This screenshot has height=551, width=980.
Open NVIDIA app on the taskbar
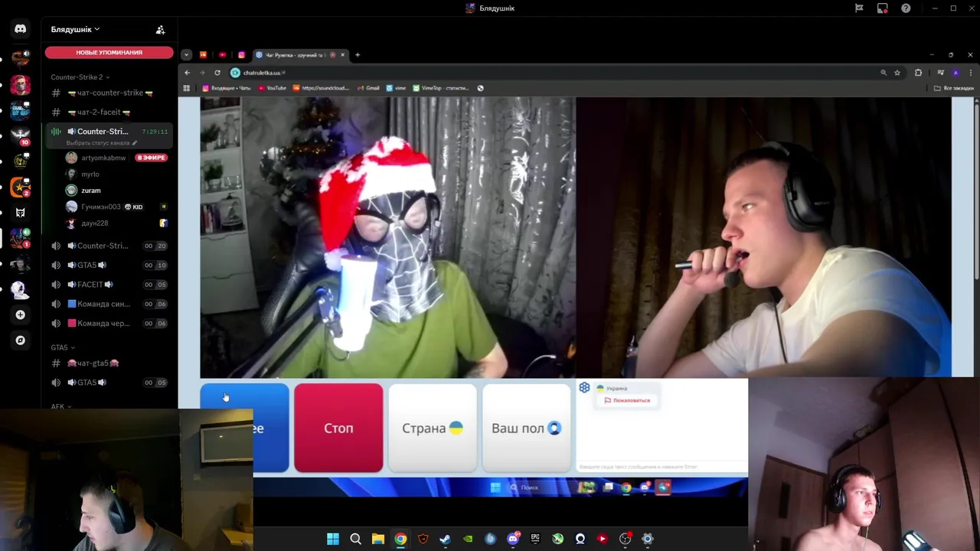468,539
